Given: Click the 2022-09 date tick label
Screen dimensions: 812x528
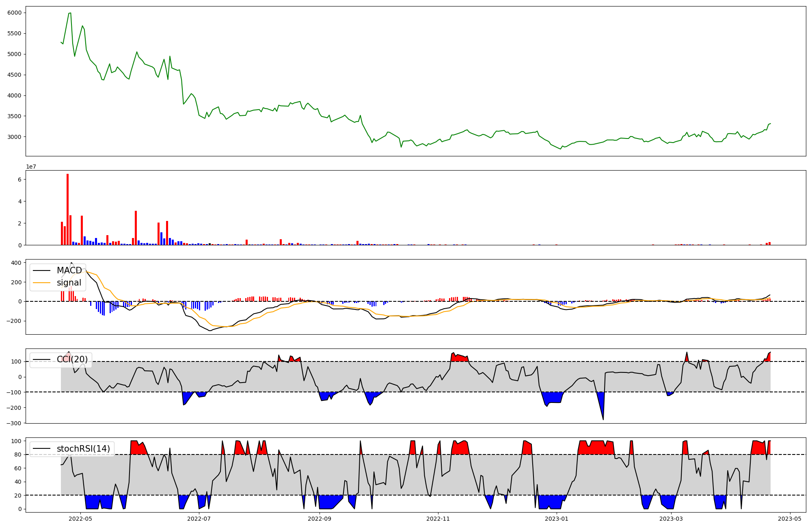Looking at the screenshot, I should click(320, 519).
